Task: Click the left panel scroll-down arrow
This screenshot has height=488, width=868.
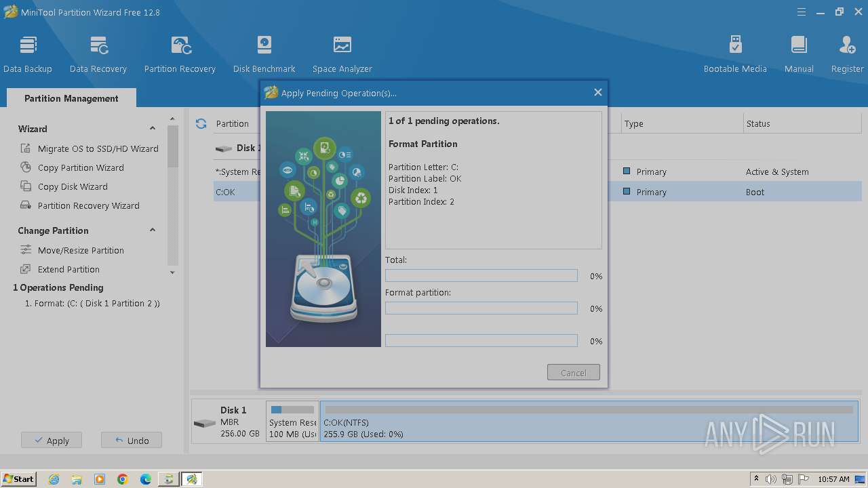Action: coord(172,272)
